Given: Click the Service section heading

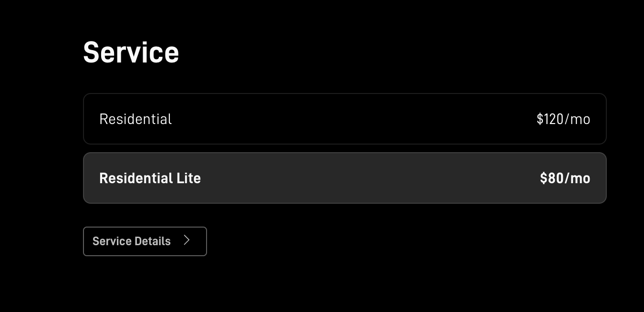Looking at the screenshot, I should click(131, 52).
